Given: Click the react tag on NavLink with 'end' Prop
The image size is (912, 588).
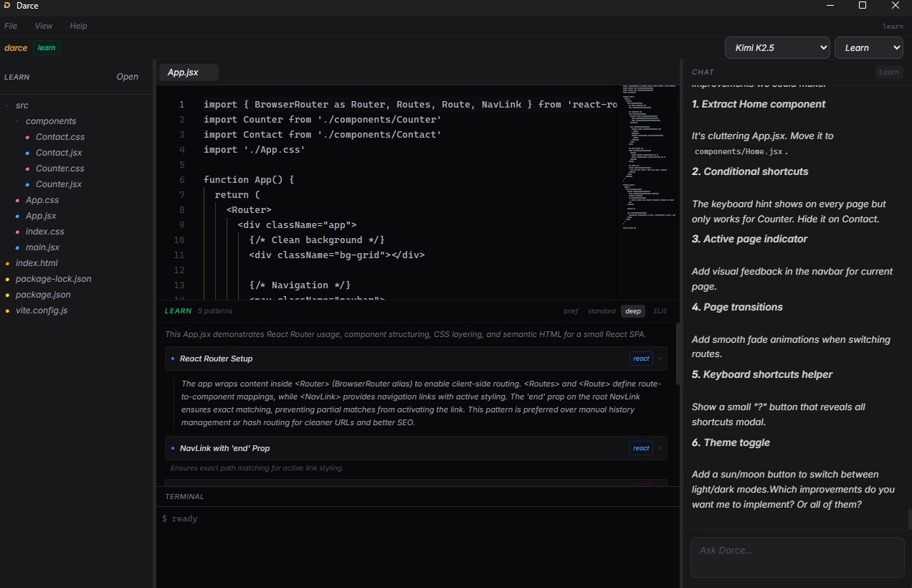Looking at the screenshot, I should pos(641,448).
